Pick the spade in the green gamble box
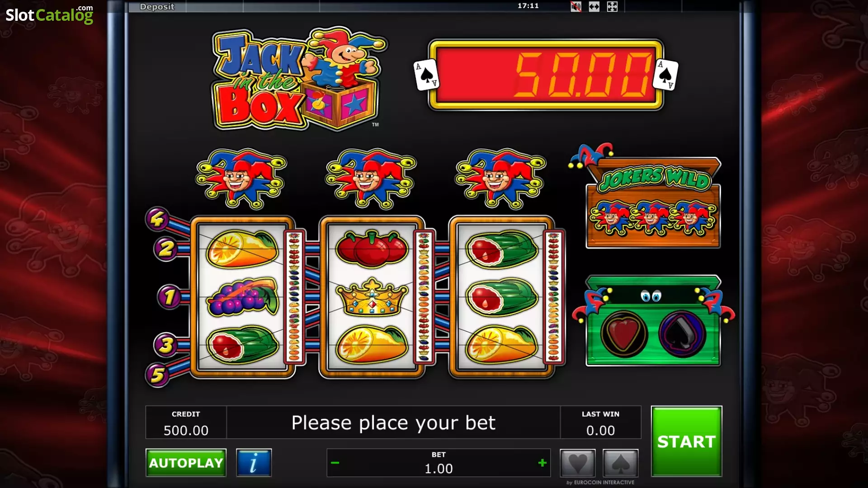 [x=682, y=334]
